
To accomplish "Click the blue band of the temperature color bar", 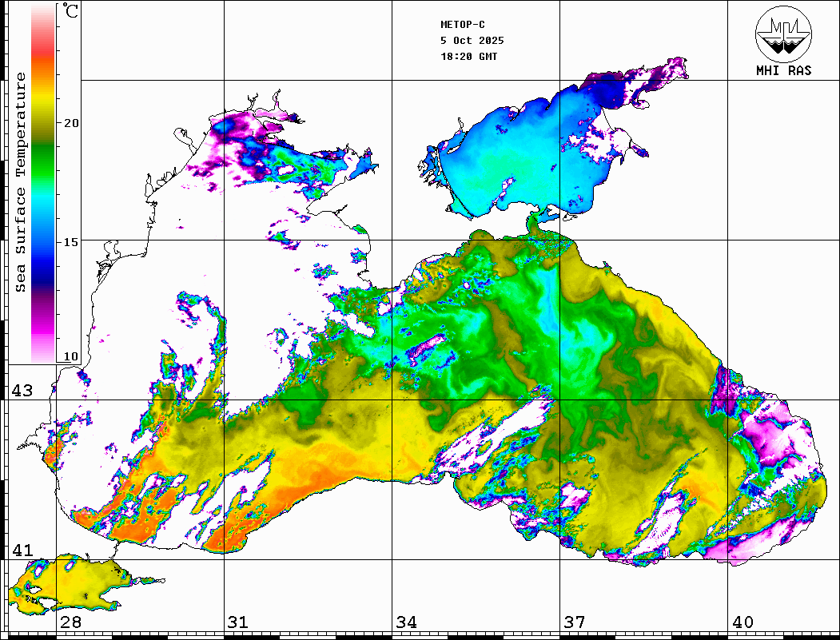I will (x=42, y=248).
